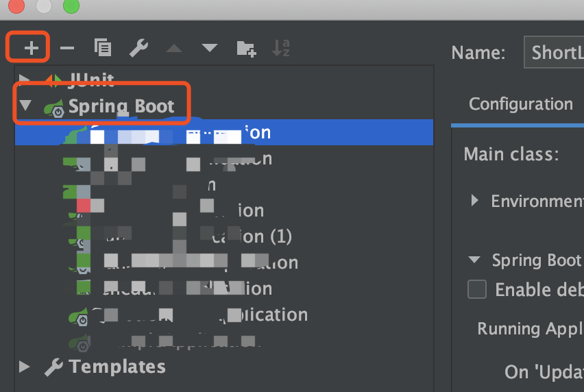Select the JUnit group row
The height and width of the screenshot is (392, 584).
(x=224, y=79)
